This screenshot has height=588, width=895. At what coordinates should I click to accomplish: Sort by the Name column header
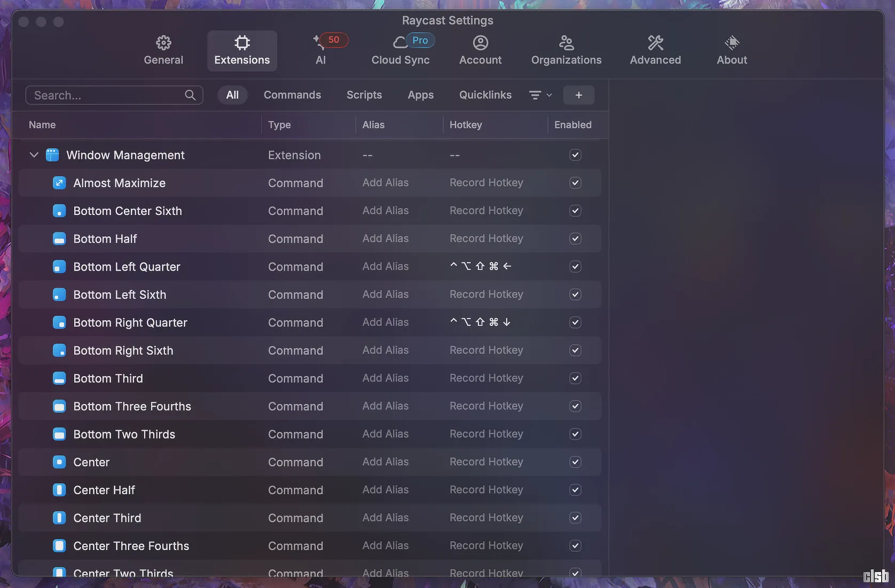coord(42,125)
